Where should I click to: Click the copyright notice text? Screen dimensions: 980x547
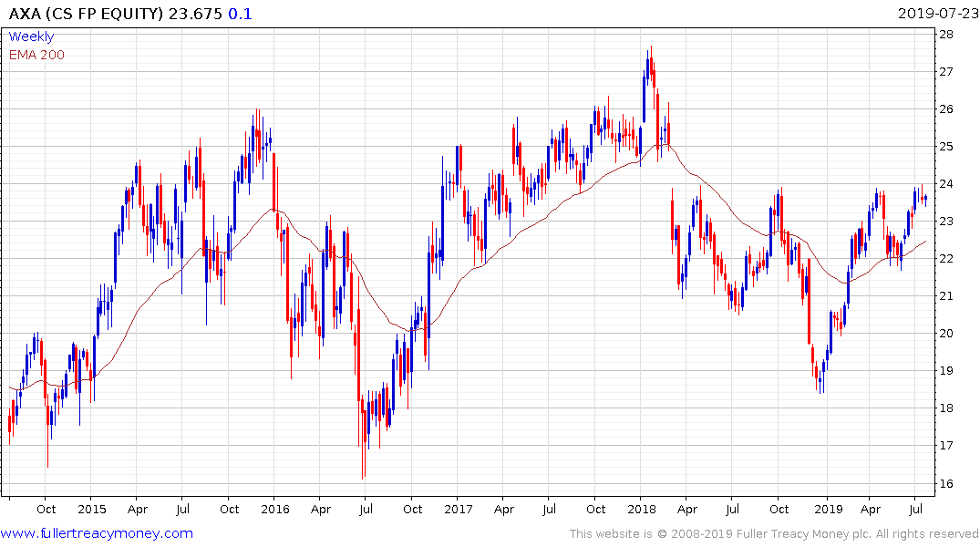tap(774, 534)
